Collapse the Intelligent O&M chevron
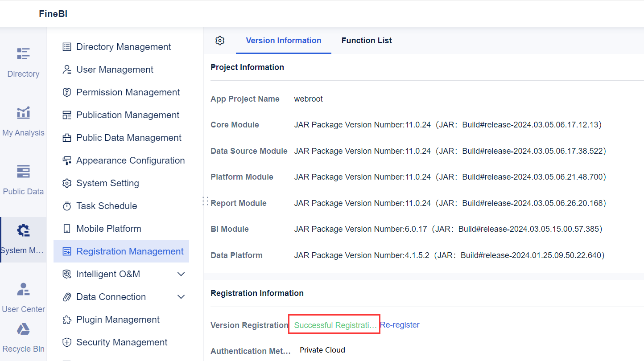This screenshot has width=644, height=361. (x=181, y=274)
